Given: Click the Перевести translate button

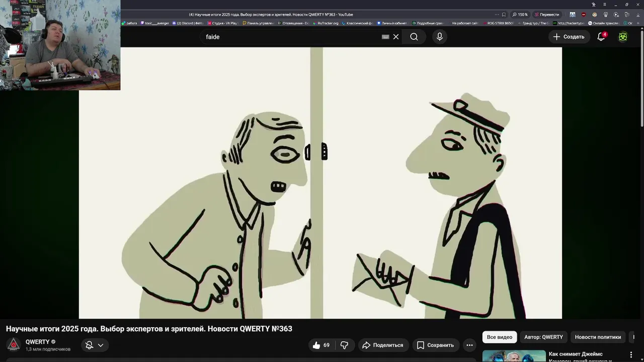Looking at the screenshot, I should [x=547, y=15].
